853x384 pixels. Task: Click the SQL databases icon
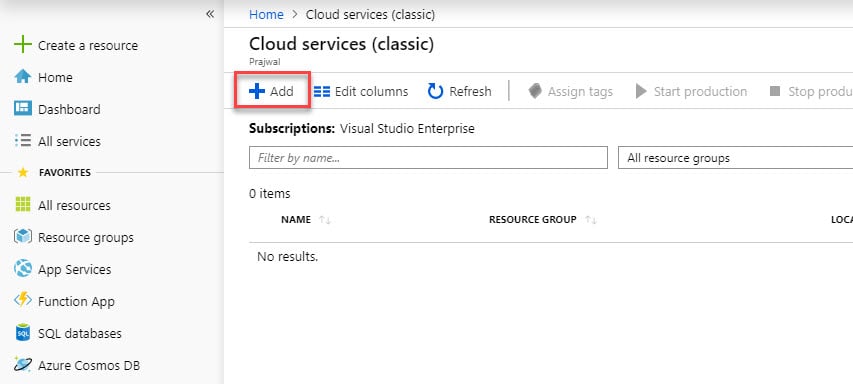[x=23, y=333]
